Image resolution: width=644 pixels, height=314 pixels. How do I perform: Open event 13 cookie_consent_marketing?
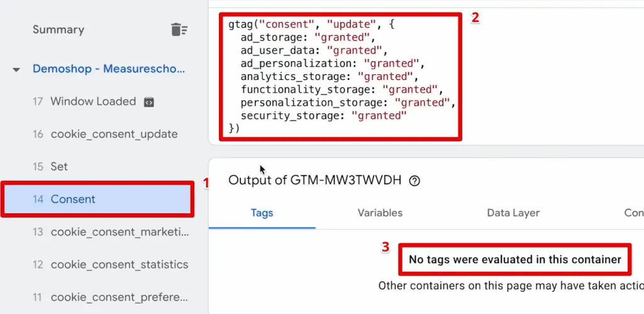coord(119,232)
